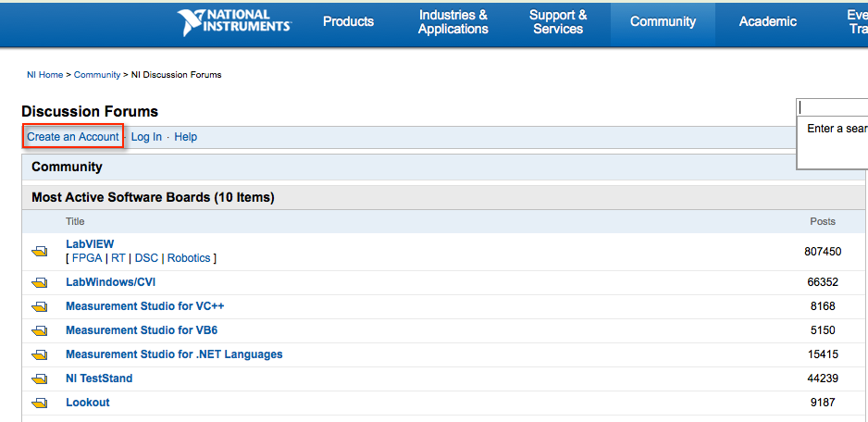The height and width of the screenshot is (422, 868).
Task: Click the National Instruments logo
Action: (x=234, y=22)
